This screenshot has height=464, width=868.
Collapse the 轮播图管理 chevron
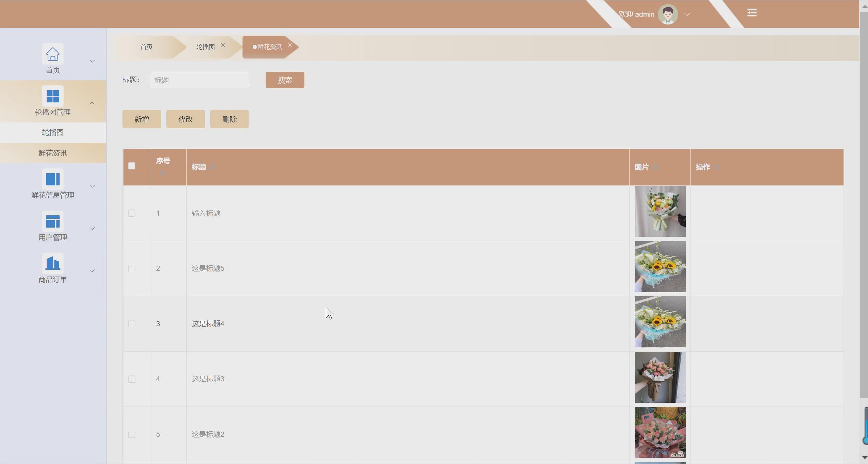point(92,103)
